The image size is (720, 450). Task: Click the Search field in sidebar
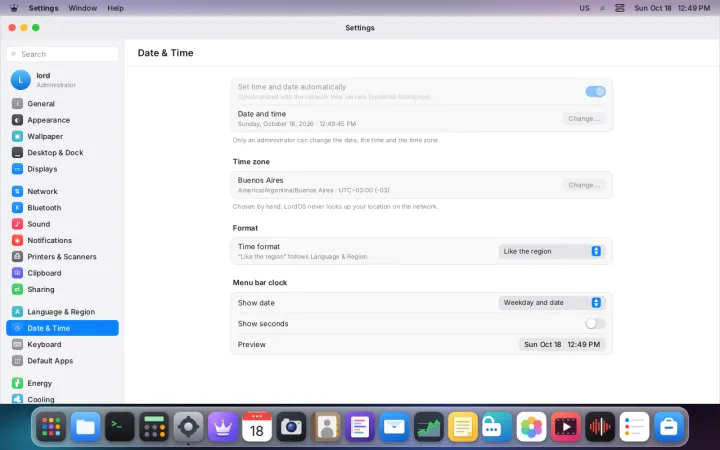[62, 54]
